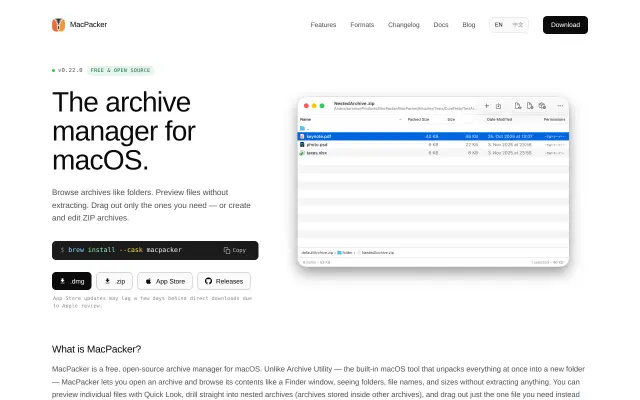Click the parent folder '..' row

point(433,128)
